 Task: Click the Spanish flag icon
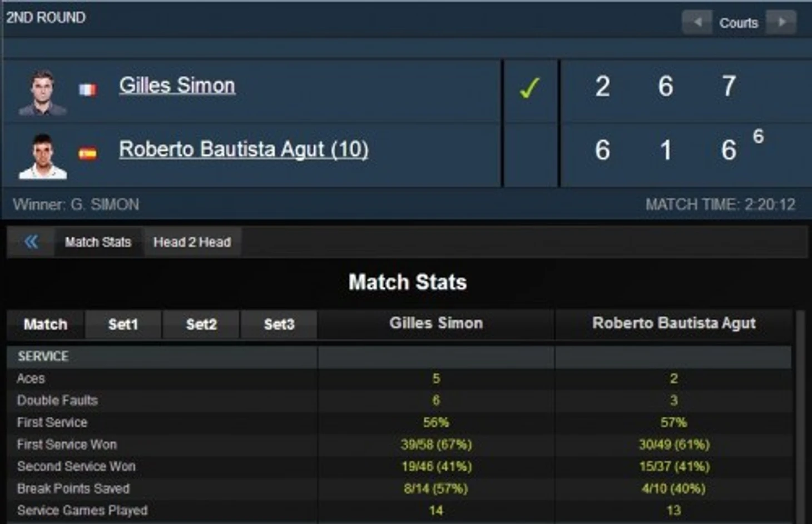[87, 153]
